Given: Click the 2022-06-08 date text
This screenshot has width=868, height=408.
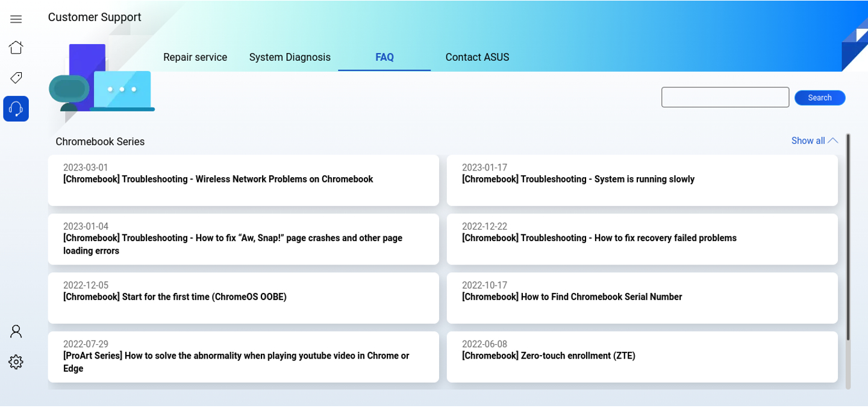Looking at the screenshot, I should [484, 344].
